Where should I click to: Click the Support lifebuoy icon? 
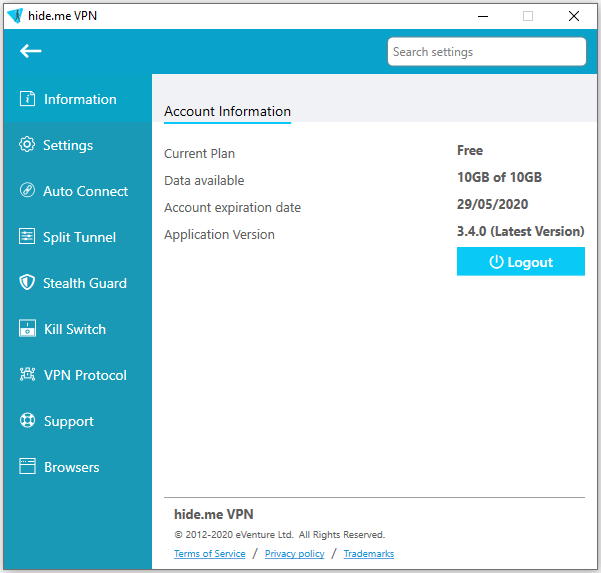27,420
